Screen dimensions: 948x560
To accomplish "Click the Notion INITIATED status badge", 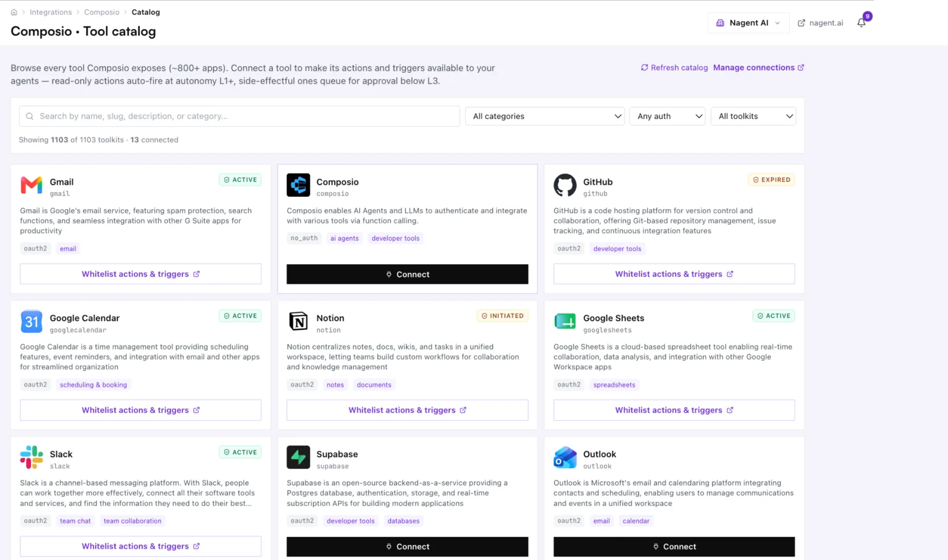I will click(x=502, y=316).
